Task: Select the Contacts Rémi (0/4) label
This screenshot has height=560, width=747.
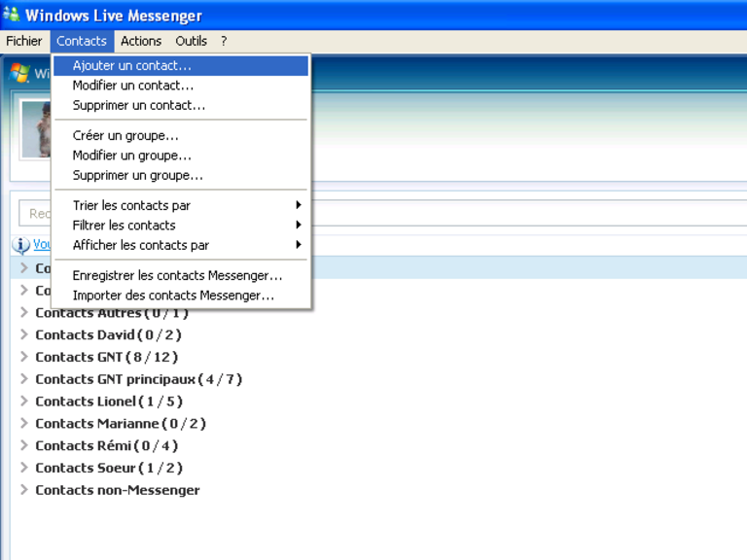Action: click(x=107, y=446)
